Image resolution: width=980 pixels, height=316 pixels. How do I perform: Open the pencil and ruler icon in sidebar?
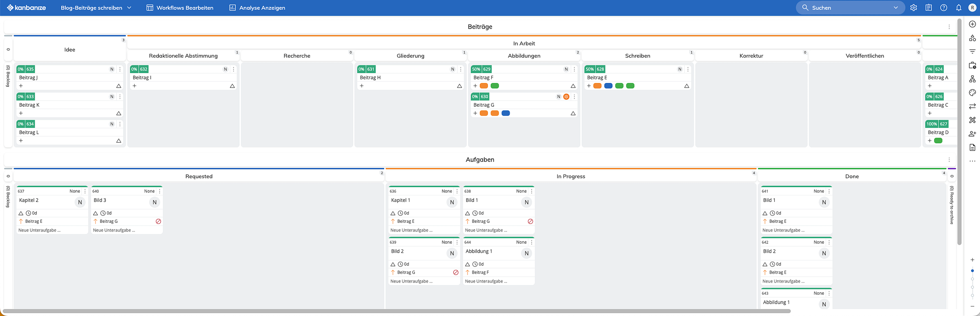tap(973, 120)
